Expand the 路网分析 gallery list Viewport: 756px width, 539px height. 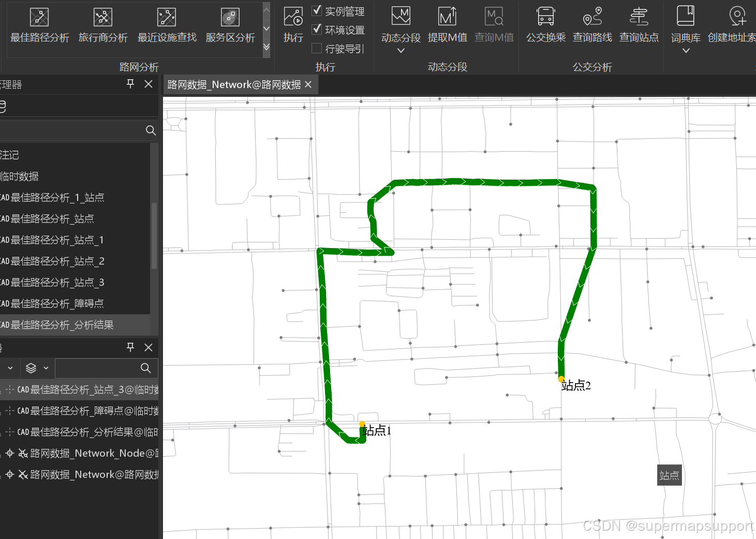pos(266,48)
